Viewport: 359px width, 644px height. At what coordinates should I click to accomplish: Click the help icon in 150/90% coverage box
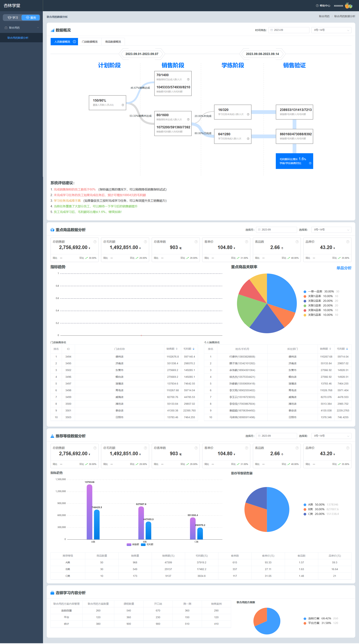pos(123,105)
